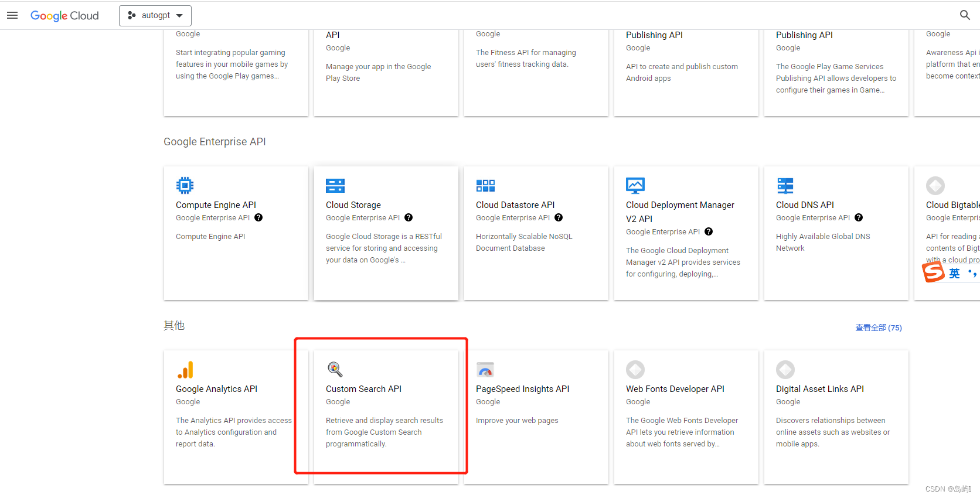Click 'Start integrating popular gaming features' description
The image size is (980, 498).
232,64
